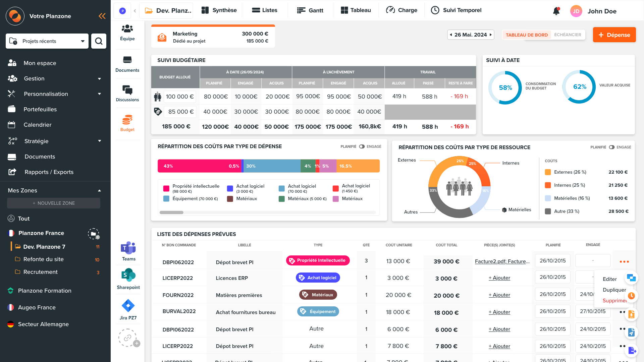Switch to the Gantt tab
The image size is (644, 362).
310,10
